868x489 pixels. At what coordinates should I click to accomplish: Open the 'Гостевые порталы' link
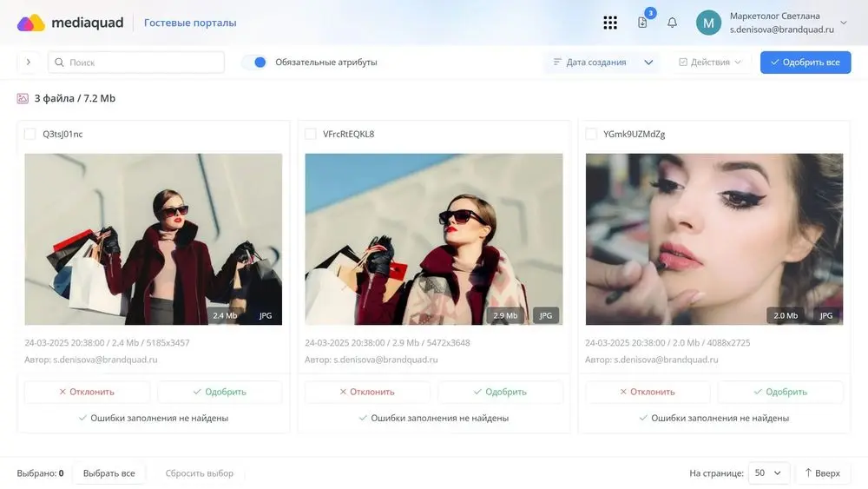190,23
